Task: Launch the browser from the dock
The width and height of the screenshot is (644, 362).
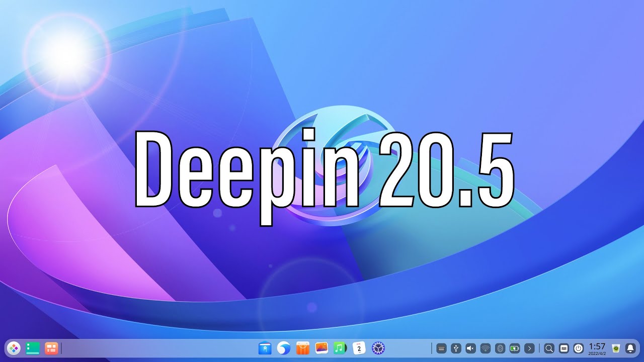Action: [x=284, y=348]
